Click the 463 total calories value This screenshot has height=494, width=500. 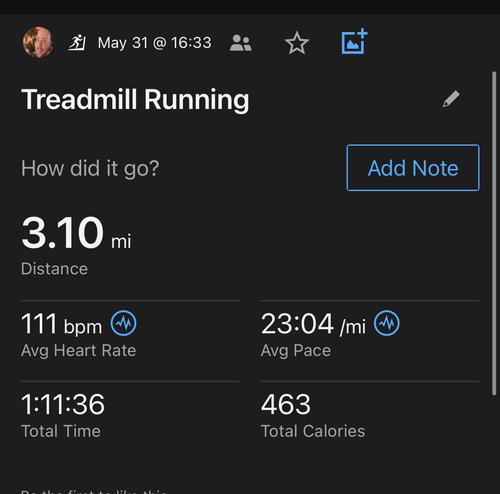[286, 404]
